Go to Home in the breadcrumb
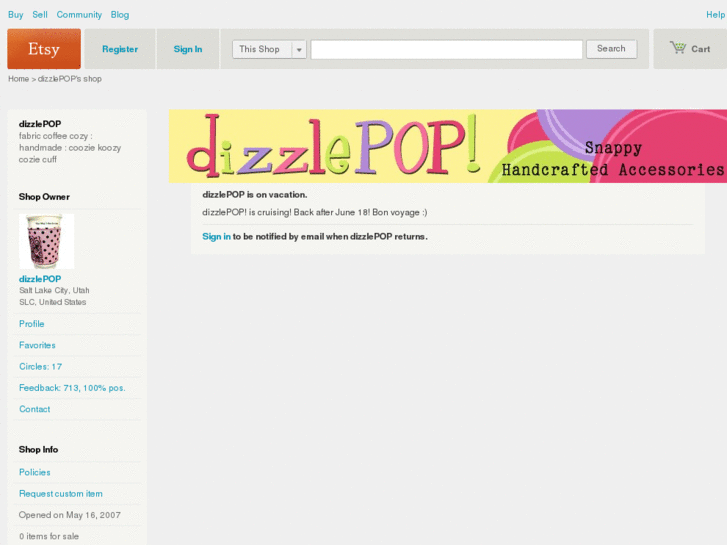Image resolution: width=727 pixels, height=545 pixels. [19, 79]
